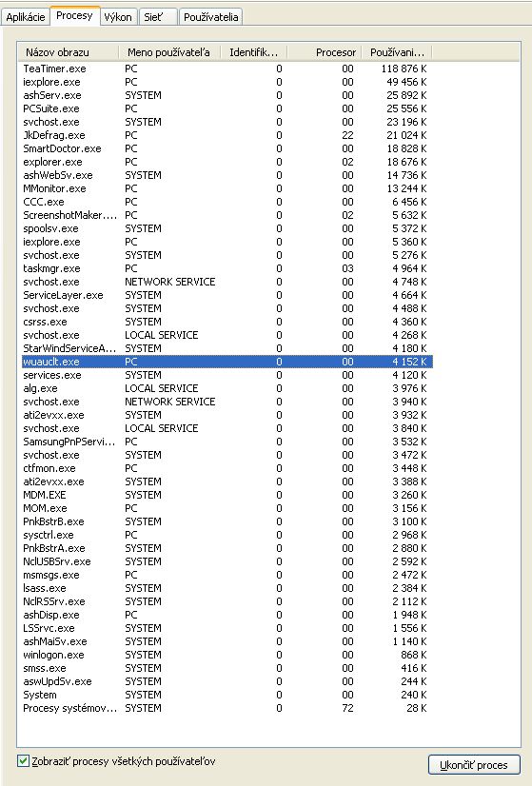This screenshot has width=532, height=786.
Task: Select the MDM.EXE process
Action: click(x=227, y=495)
